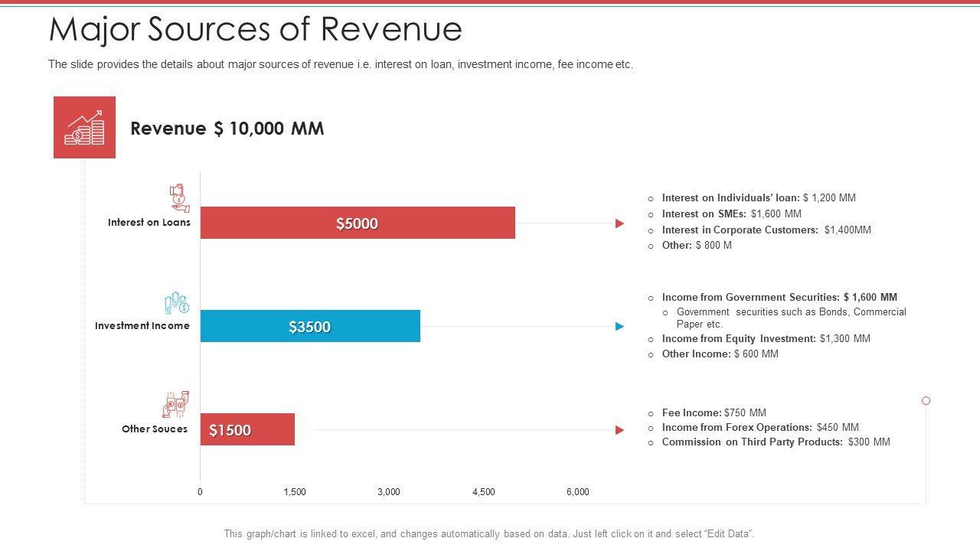Click the Income from Government Securities bullet

coord(779,297)
